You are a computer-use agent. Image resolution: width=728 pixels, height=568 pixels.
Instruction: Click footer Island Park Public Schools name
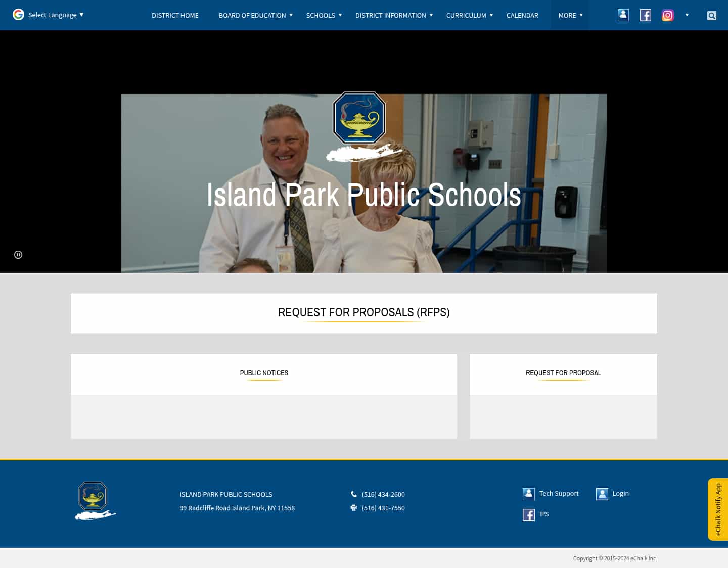click(x=226, y=494)
